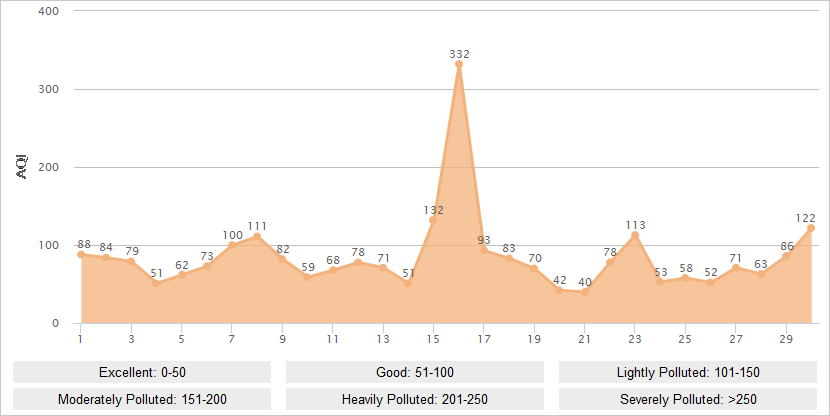
Task: Select the day 14 data point valued 51
Action: click(x=408, y=283)
